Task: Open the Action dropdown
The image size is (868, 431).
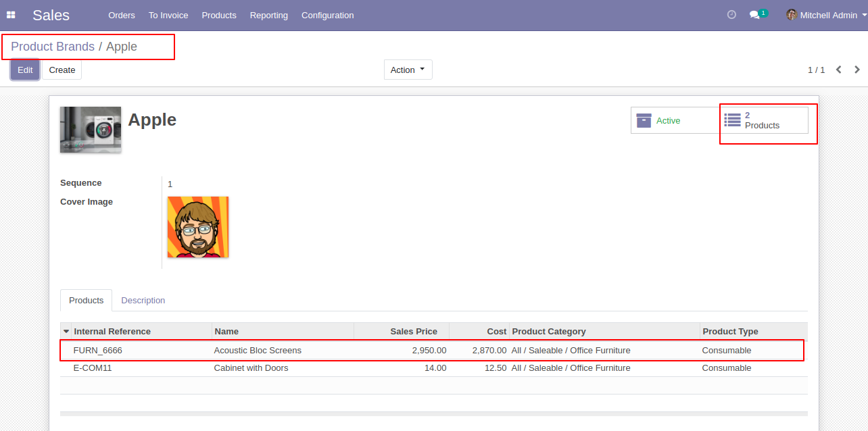Action: tap(408, 70)
